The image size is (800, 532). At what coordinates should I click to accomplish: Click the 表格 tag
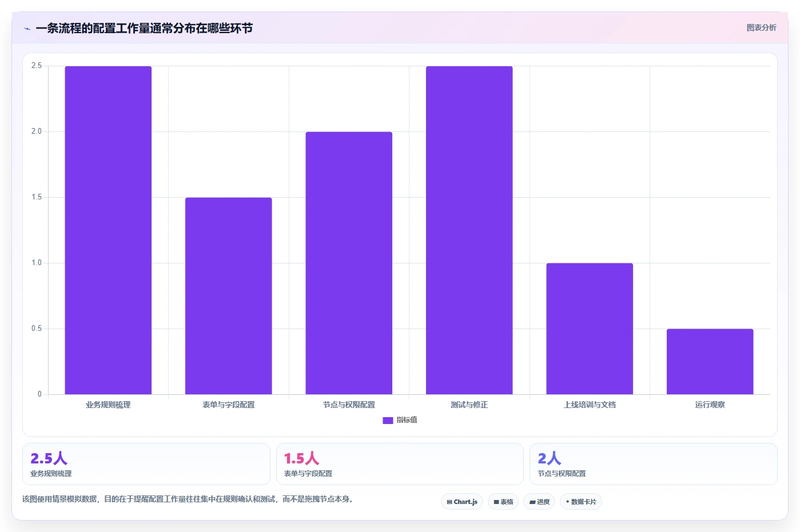[503, 502]
